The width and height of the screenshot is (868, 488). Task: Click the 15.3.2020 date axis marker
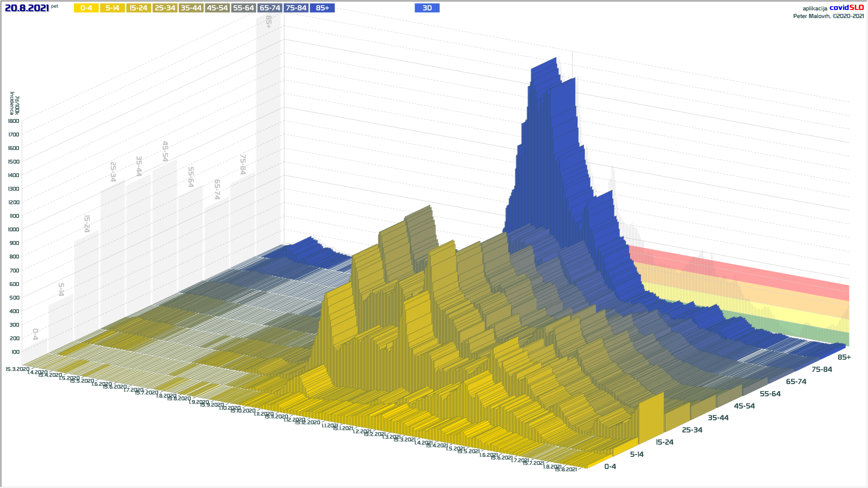point(17,369)
